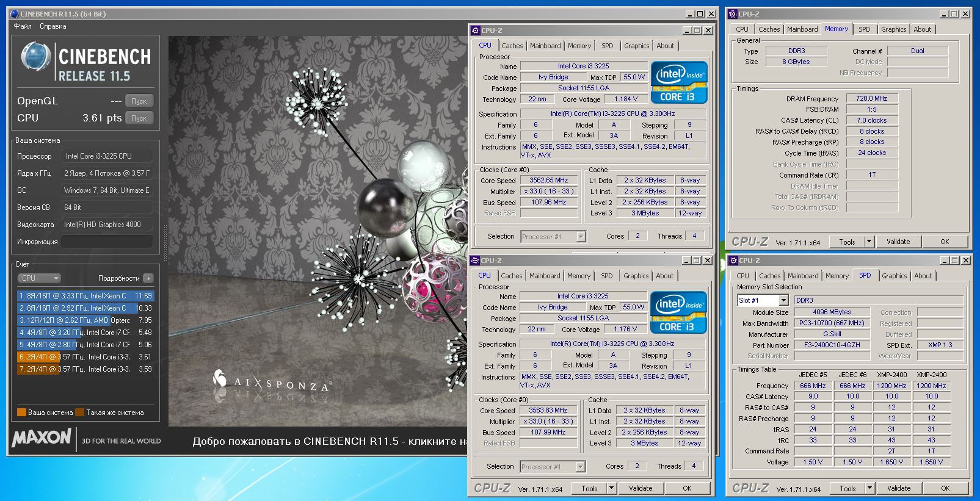
Task: Click orange Ваша система legend swatch
Action: point(21,413)
